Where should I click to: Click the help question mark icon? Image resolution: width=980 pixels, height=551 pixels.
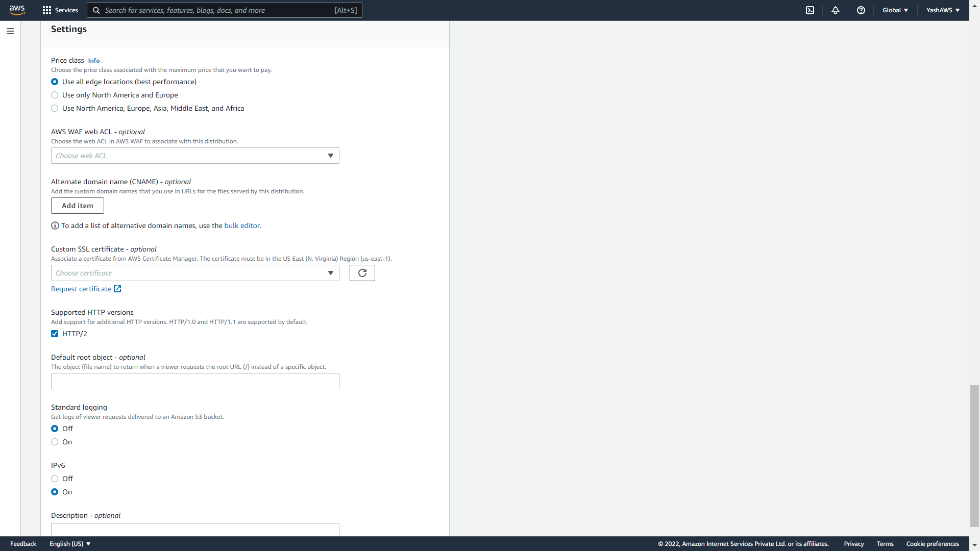860,10
